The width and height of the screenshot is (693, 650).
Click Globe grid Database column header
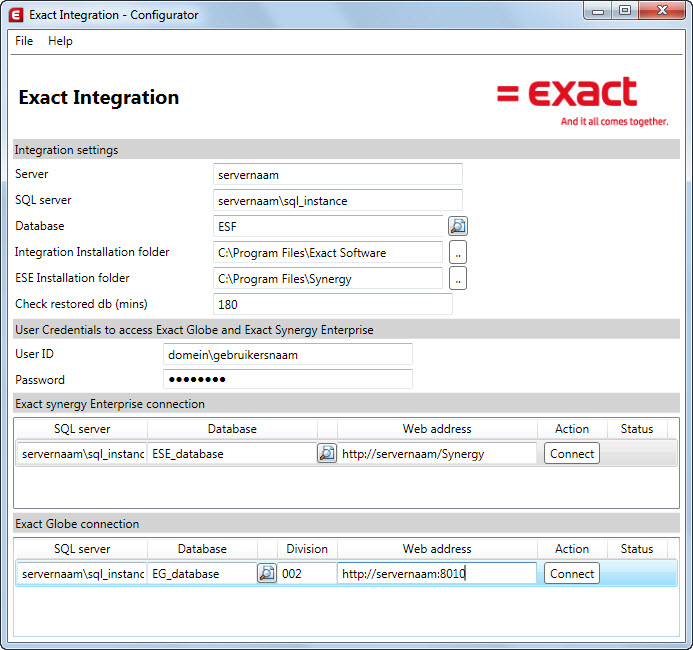click(202, 549)
